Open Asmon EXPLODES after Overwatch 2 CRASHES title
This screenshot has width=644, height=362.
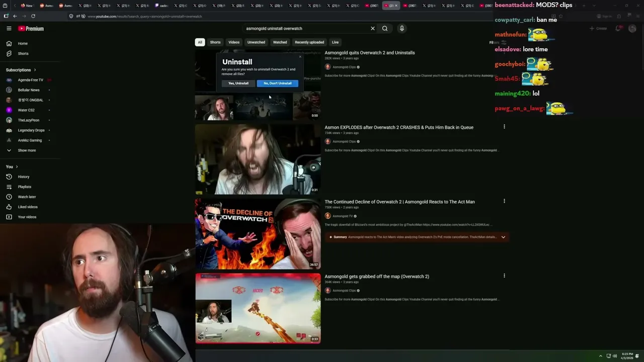(399, 127)
